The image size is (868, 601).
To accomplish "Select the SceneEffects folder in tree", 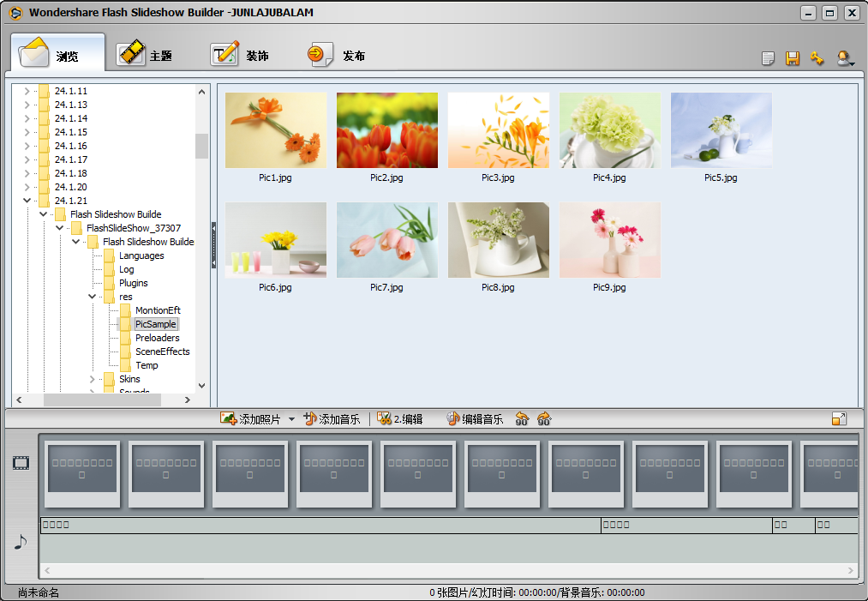I will pyautogui.click(x=162, y=352).
